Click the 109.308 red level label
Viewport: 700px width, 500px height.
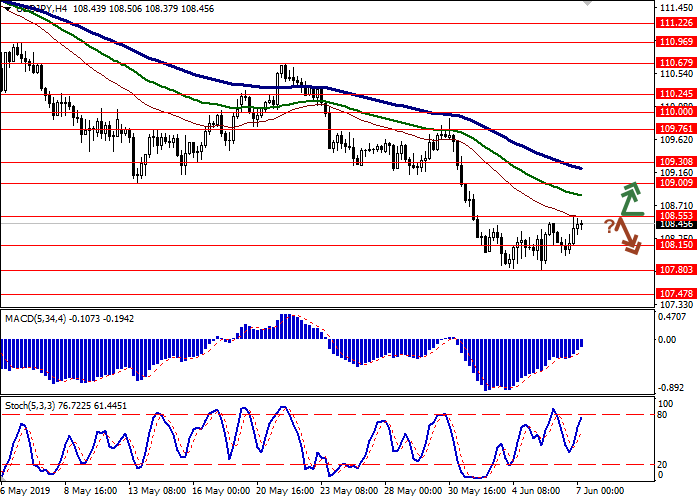(x=677, y=162)
